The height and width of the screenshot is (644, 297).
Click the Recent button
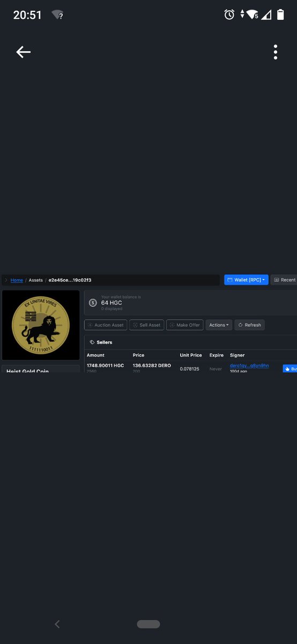284,280
